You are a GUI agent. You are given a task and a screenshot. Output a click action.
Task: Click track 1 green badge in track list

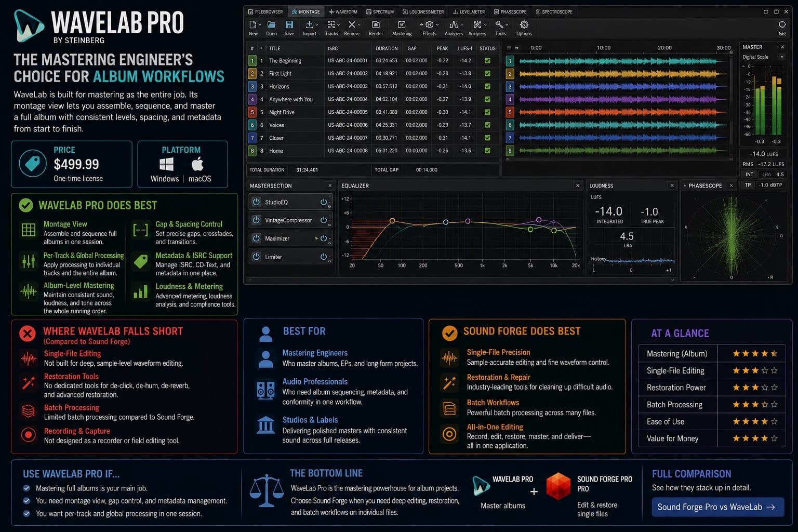pyautogui.click(x=252, y=61)
